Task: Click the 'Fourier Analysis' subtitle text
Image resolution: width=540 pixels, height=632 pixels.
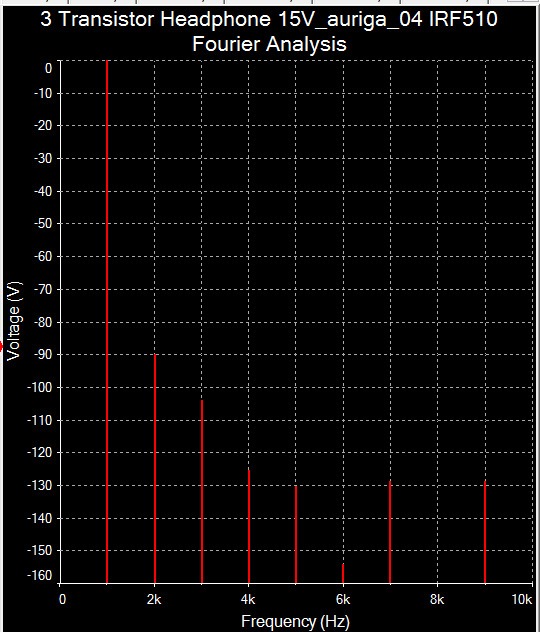Action: pos(269,44)
